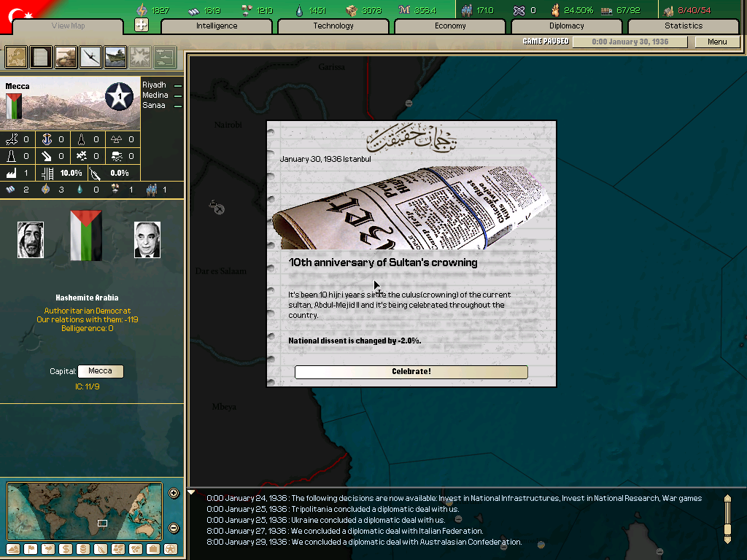This screenshot has width=747, height=560.
Task: Zoom out on the minimap
Action: pos(174,528)
